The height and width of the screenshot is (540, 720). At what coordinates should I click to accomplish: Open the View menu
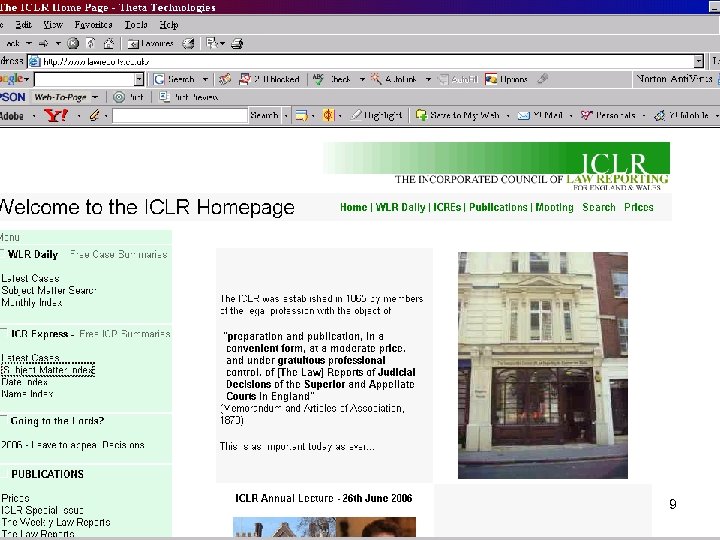point(53,25)
